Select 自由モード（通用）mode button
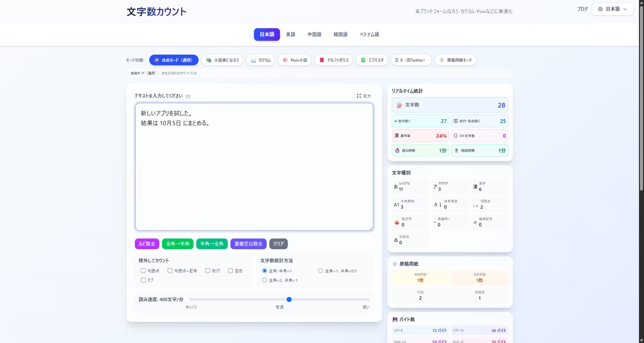The height and width of the screenshot is (343, 644). coord(174,60)
